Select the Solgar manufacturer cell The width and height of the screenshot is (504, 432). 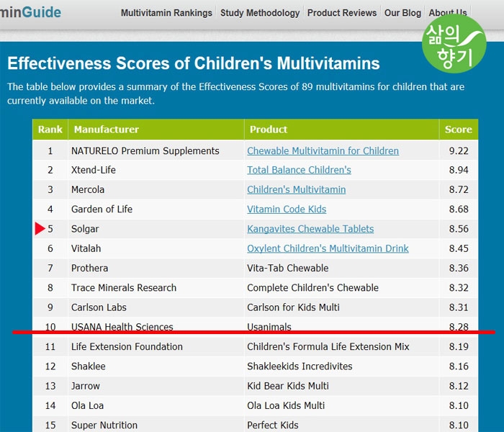pyautogui.click(x=156, y=228)
